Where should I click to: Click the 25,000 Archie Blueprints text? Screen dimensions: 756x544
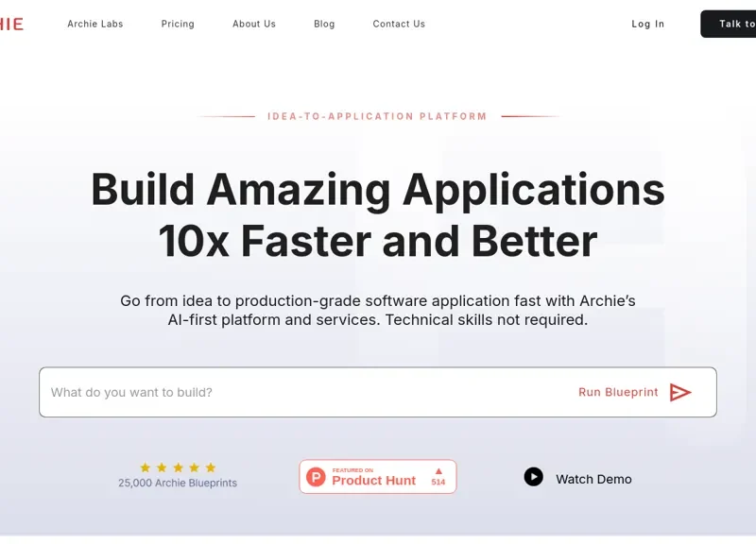[178, 483]
